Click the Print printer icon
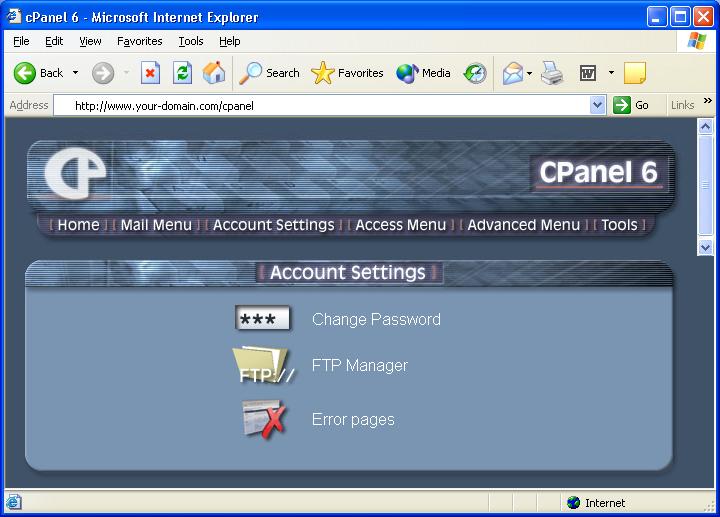 pyautogui.click(x=552, y=73)
